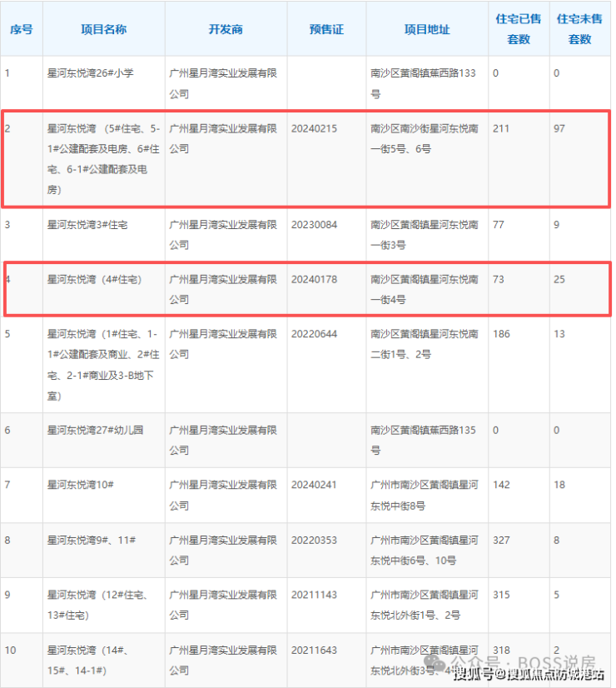
Task: Click the 序号 column header
Action: 22,29
